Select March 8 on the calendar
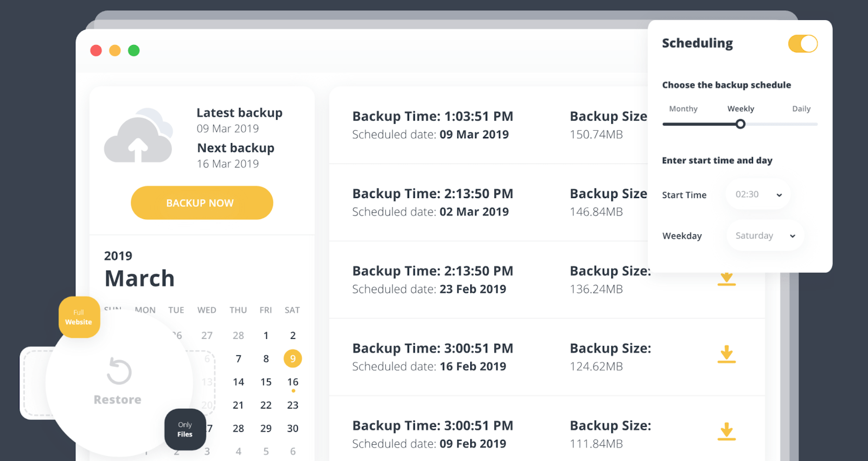 pyautogui.click(x=266, y=358)
